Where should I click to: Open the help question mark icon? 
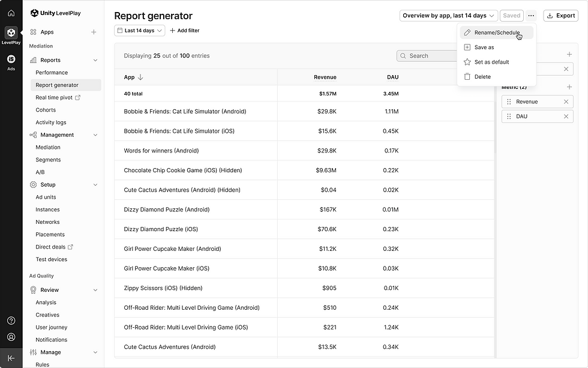[x=11, y=321]
